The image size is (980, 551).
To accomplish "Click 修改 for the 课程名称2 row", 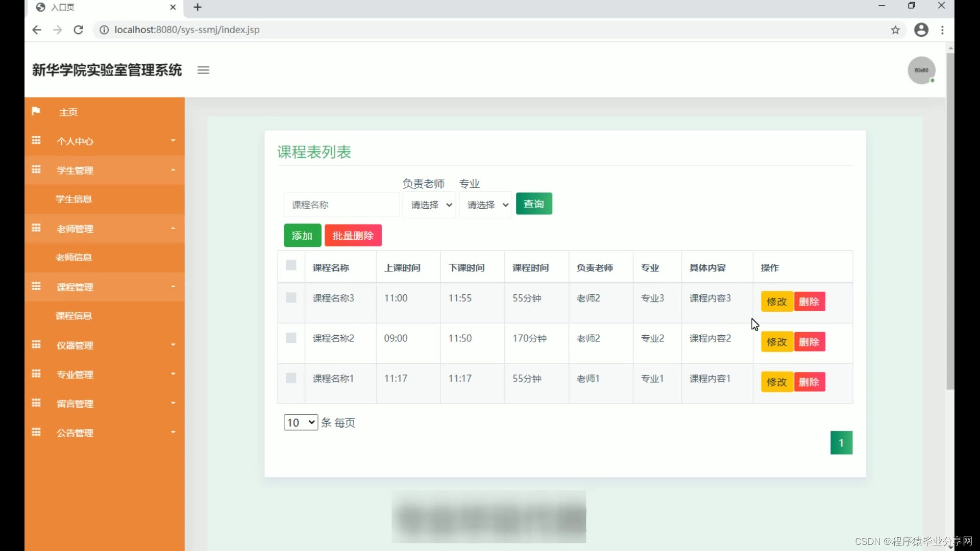I will (x=776, y=342).
